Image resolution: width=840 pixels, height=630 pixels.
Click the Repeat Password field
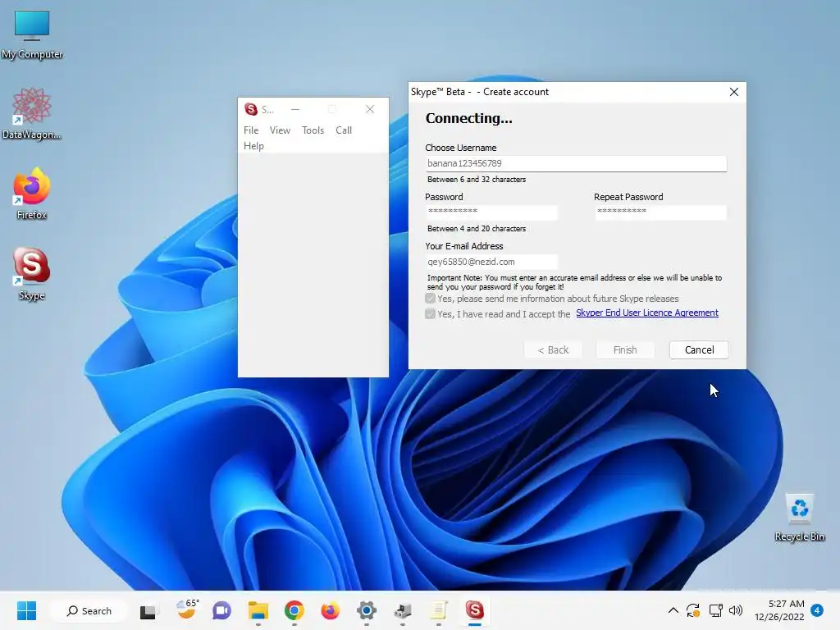660,212
